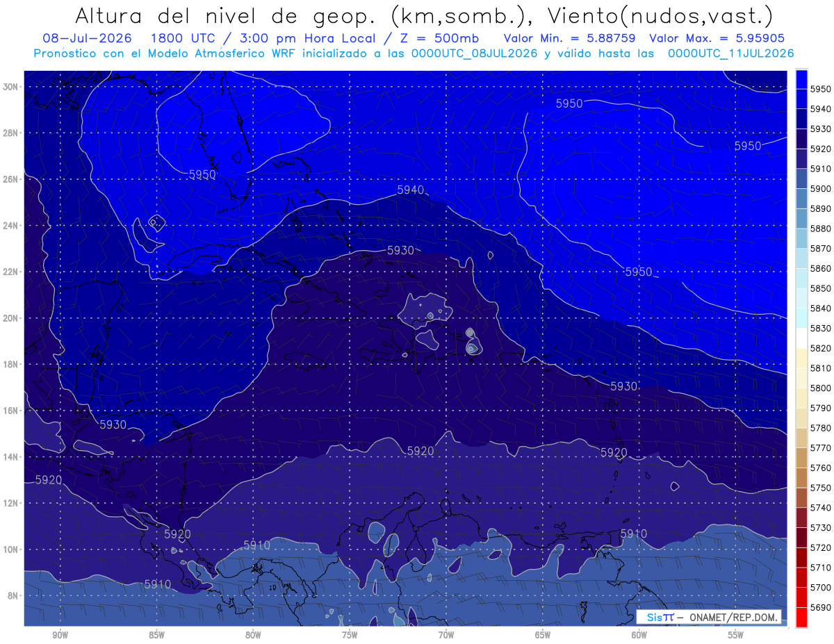The height and width of the screenshot is (644, 834).
Task: Click the 5940 contour label on map
Action: pos(410,189)
